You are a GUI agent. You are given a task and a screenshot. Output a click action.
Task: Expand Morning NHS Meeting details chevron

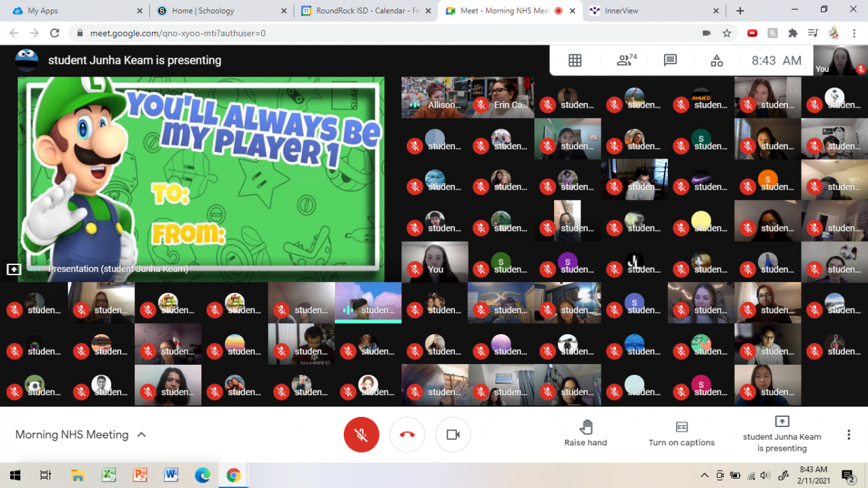point(142,434)
